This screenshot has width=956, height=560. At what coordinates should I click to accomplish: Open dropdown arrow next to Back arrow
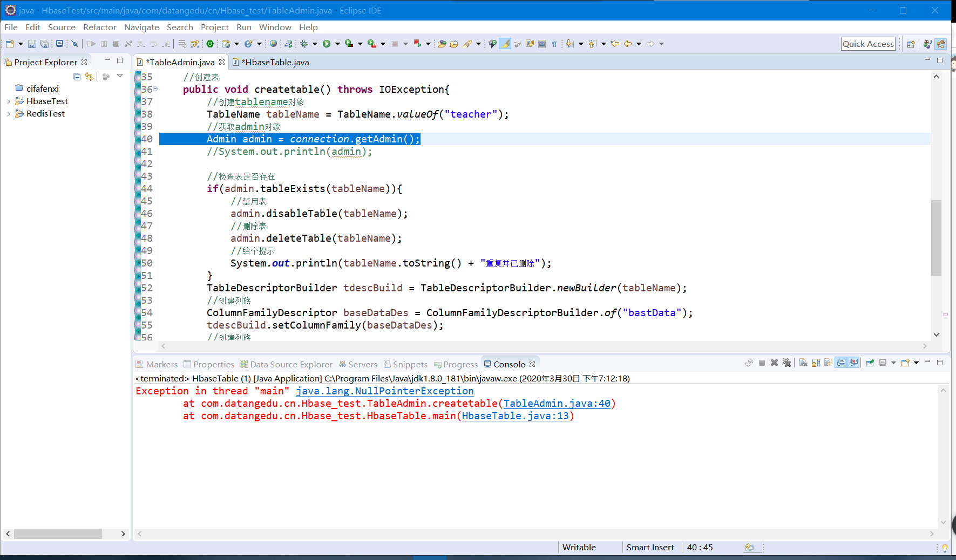click(x=639, y=44)
